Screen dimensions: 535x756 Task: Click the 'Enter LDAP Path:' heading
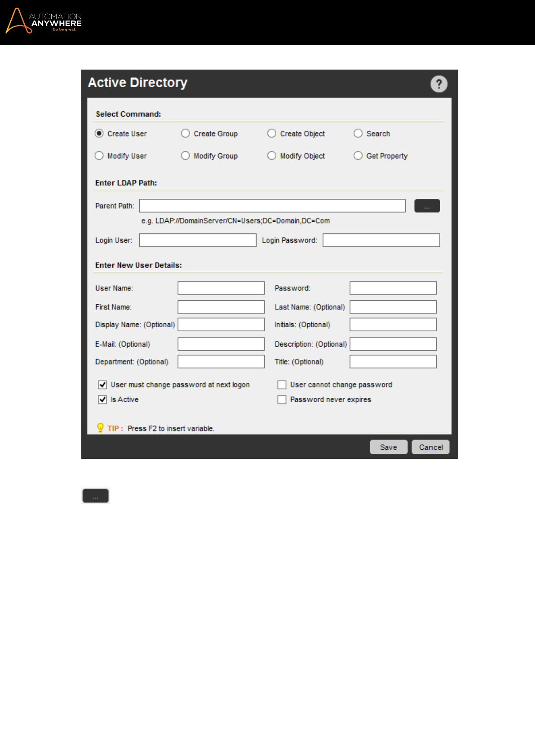pos(126,183)
